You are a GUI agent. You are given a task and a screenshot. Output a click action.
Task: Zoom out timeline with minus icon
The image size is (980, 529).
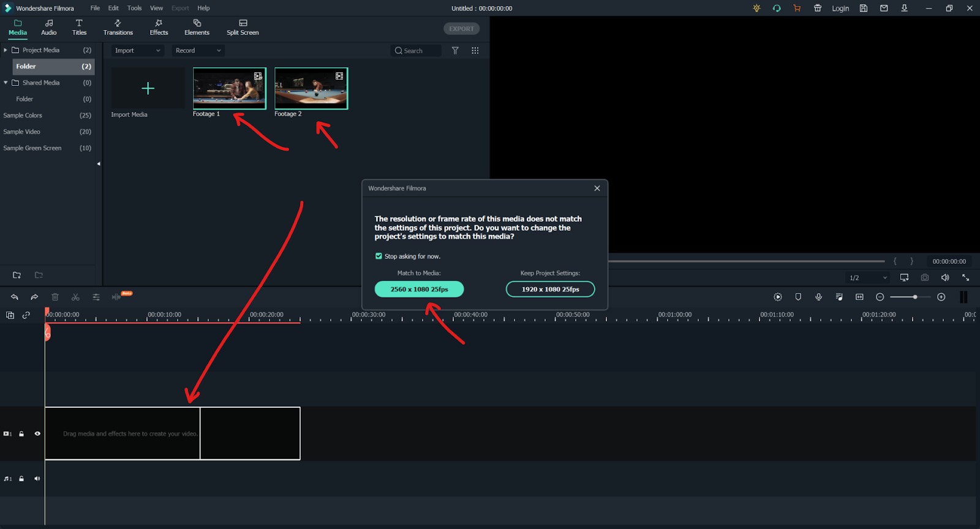880,297
